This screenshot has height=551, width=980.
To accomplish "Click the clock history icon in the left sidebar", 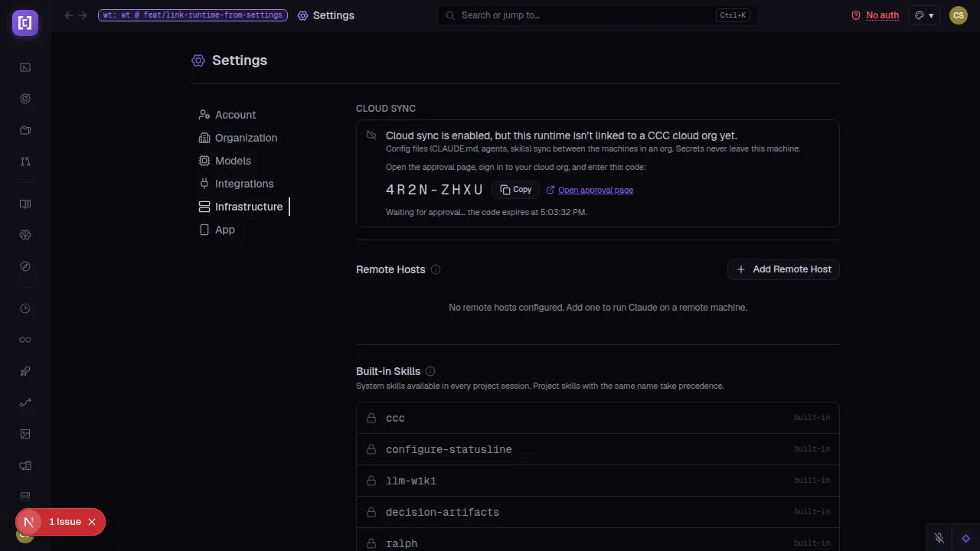I will (25, 308).
